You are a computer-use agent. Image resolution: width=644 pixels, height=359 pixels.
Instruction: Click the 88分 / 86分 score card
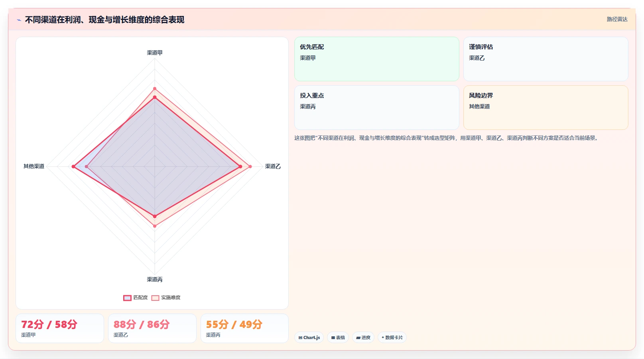click(x=152, y=328)
